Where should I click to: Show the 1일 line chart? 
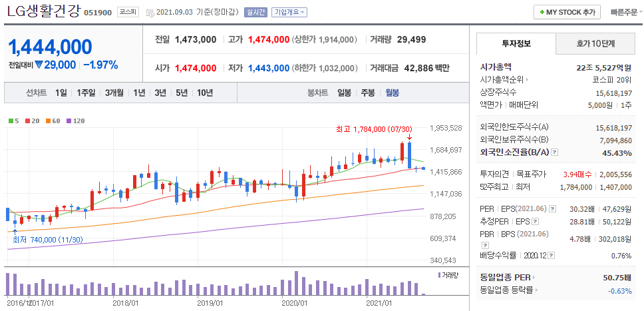point(61,93)
